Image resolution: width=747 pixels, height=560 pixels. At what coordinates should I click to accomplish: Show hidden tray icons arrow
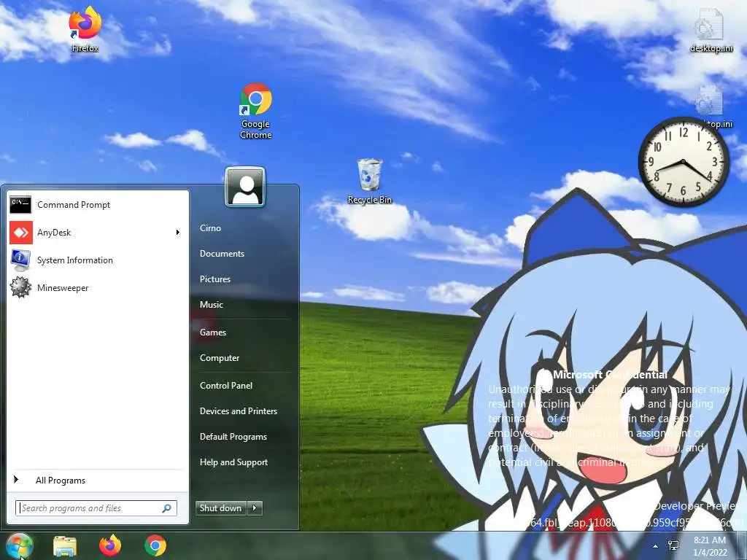656,546
